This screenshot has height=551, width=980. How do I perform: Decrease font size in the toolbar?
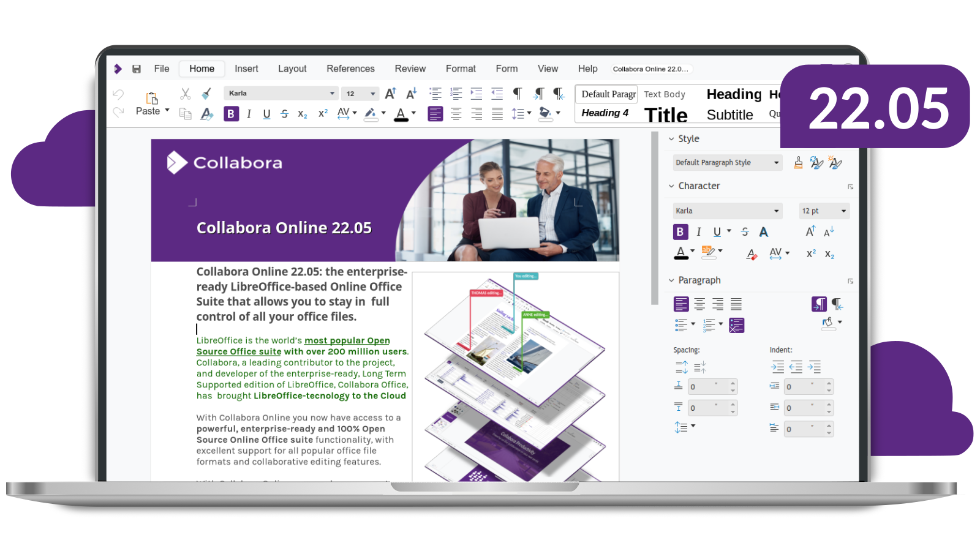pos(411,94)
